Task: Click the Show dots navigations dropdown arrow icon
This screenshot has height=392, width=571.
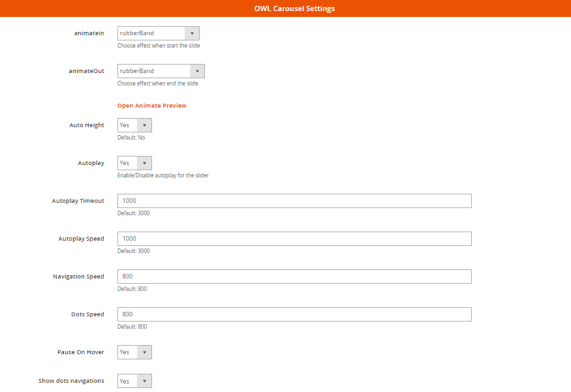Action: [x=146, y=380]
